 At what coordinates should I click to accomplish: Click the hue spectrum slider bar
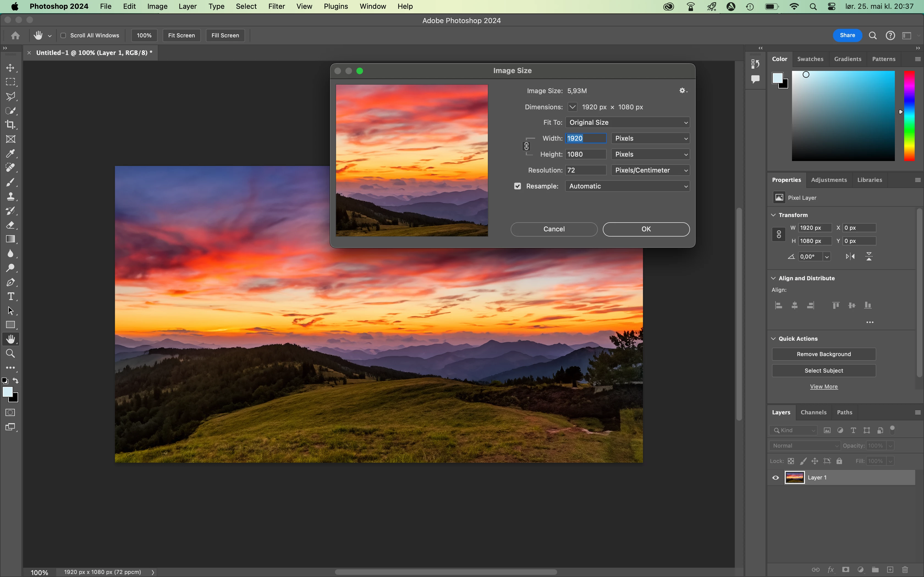click(x=909, y=116)
